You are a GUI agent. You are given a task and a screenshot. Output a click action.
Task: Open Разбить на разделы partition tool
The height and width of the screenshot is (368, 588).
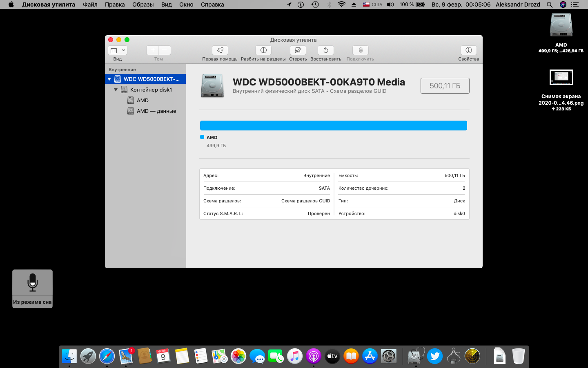point(263,50)
